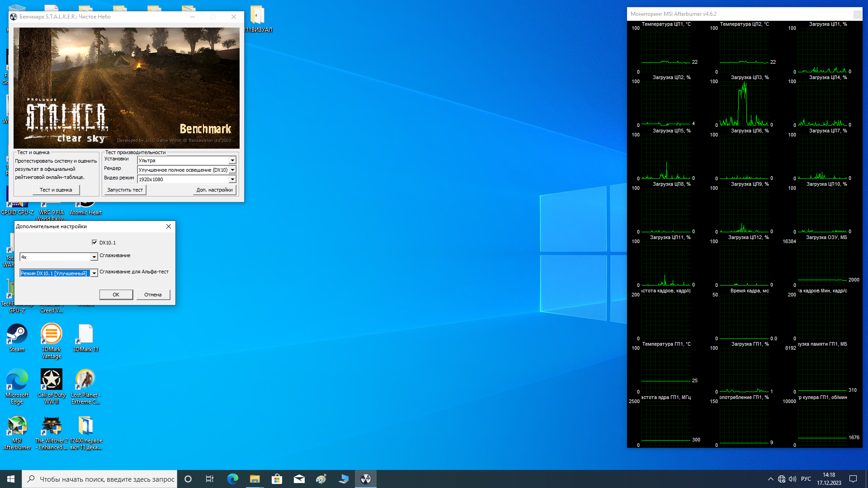Open 3DMark Vantage desktop icon
868x488 pixels.
click(x=51, y=335)
